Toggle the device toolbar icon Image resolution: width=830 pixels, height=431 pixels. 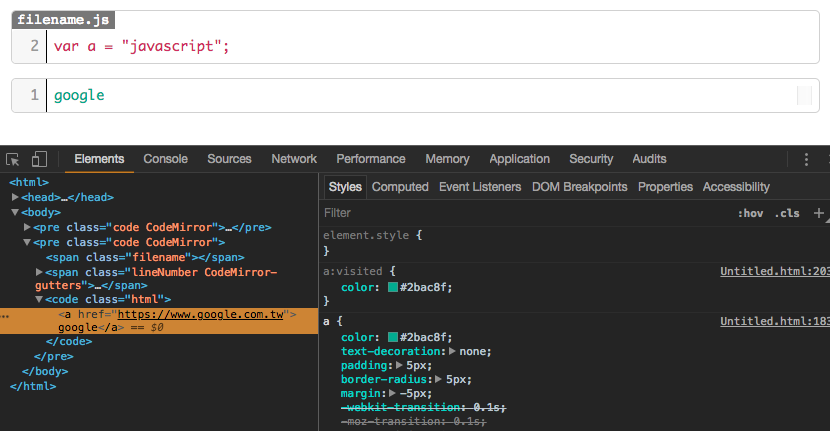[x=39, y=159]
